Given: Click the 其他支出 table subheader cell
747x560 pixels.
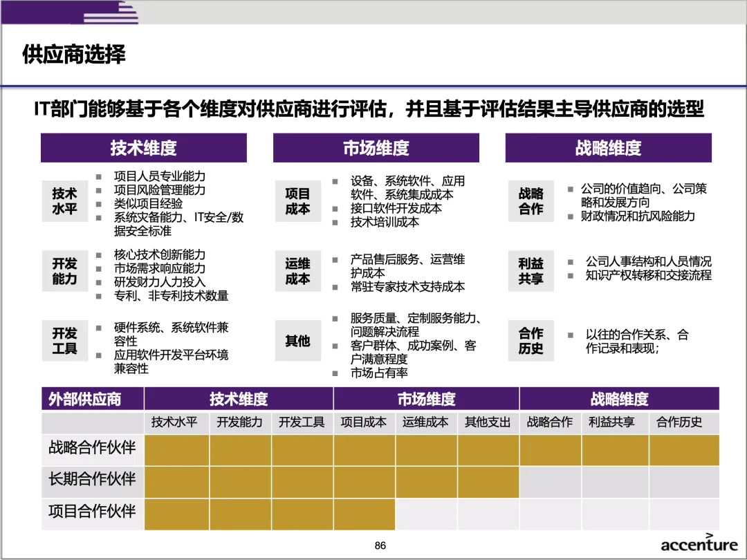Looking at the screenshot, I should pyautogui.click(x=488, y=422).
